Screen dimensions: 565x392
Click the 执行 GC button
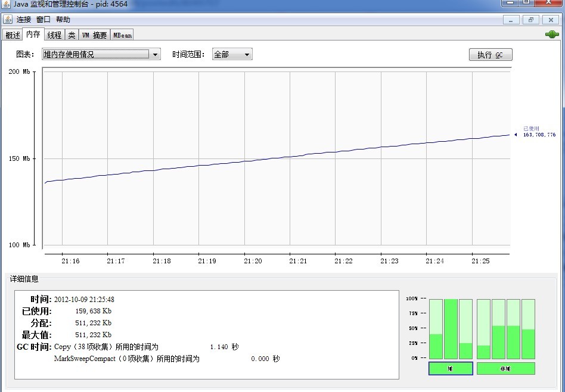490,55
